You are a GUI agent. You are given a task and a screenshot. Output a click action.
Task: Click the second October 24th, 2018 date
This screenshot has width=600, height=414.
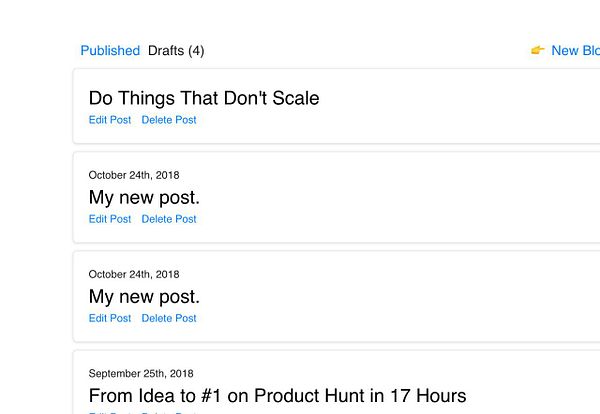coord(134,274)
